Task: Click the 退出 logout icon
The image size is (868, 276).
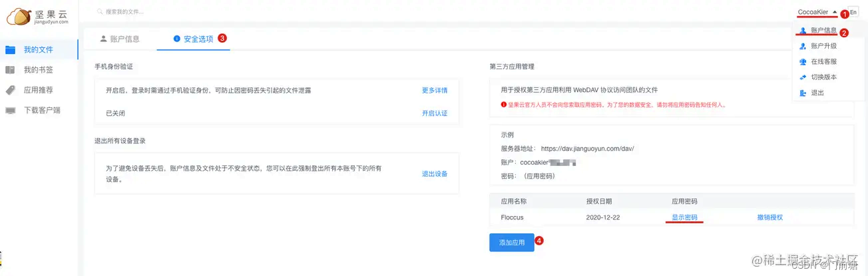Action: pyautogui.click(x=803, y=93)
